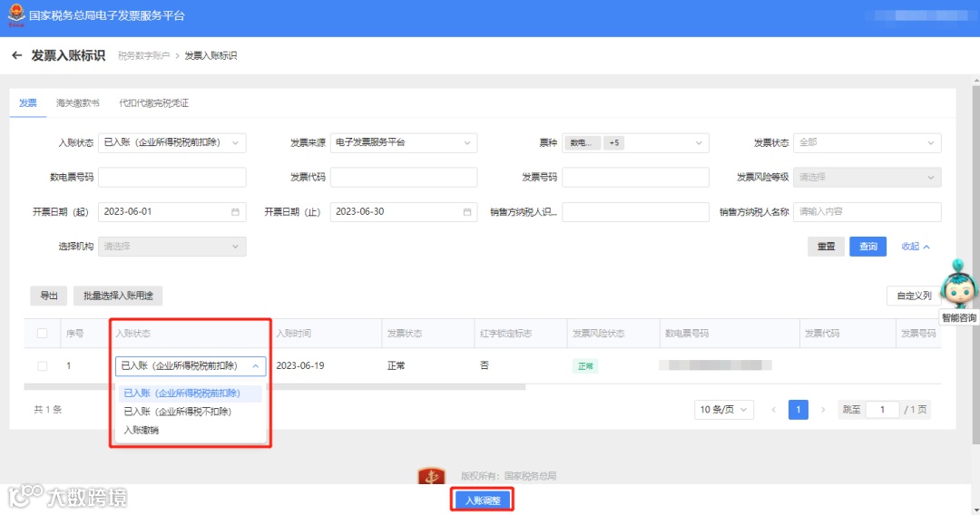Click the 红字锁定标志 column header
Screen dimensions: 980x515
point(505,334)
